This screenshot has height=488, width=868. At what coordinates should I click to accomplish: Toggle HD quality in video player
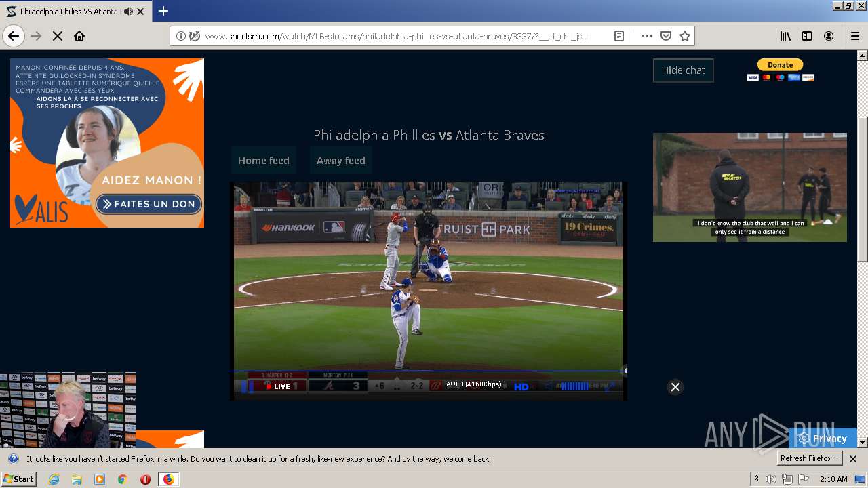tap(521, 387)
